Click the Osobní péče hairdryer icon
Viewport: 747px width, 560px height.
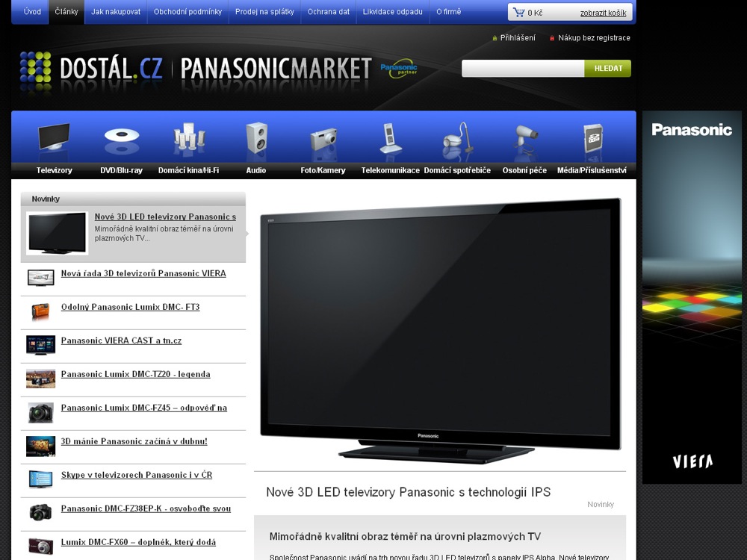click(x=524, y=140)
